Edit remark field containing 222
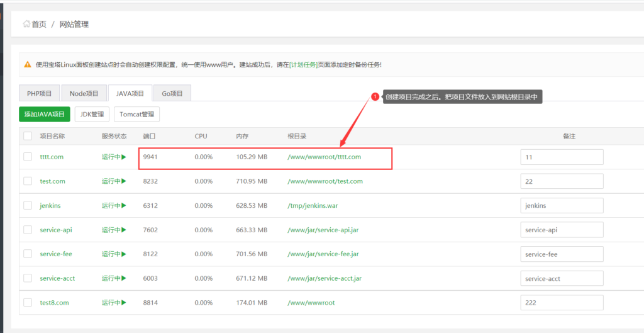The width and height of the screenshot is (644, 333). coord(562,303)
